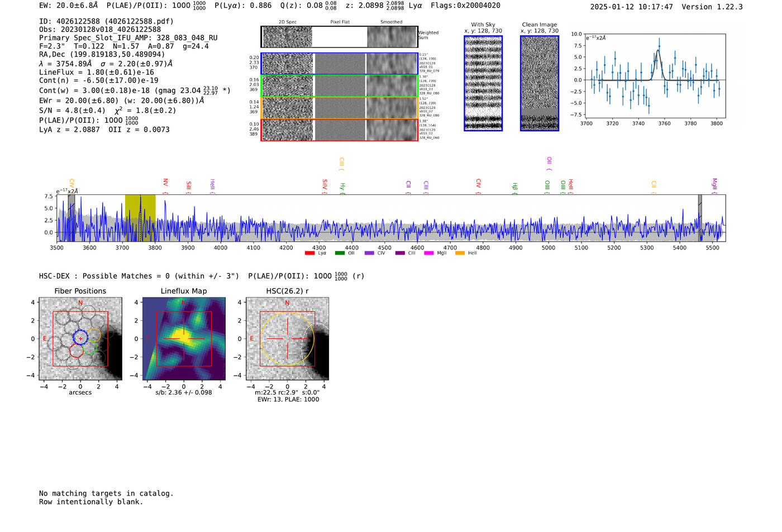The width and height of the screenshot is (782, 532).
Task: Open the Weighted Sum 2D Spec cutout
Action: pyautogui.click(x=288, y=37)
